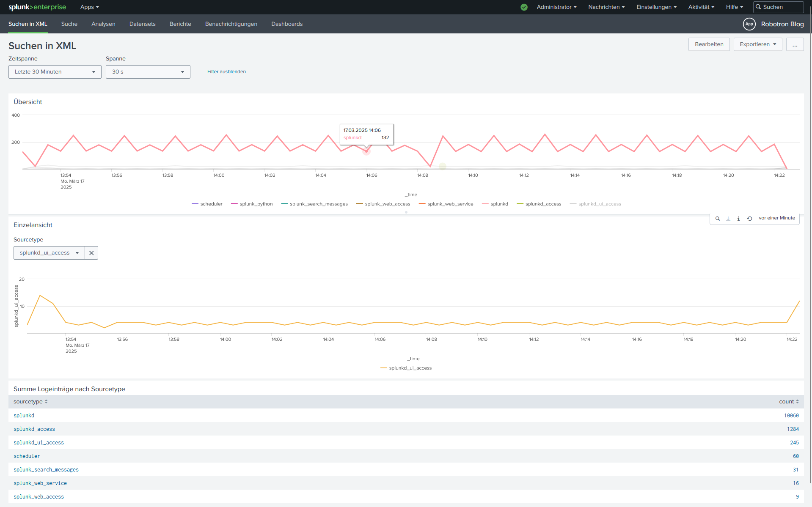812x507 pixels.
Task: Click the round App icon beside Robotron Blog
Action: point(749,24)
